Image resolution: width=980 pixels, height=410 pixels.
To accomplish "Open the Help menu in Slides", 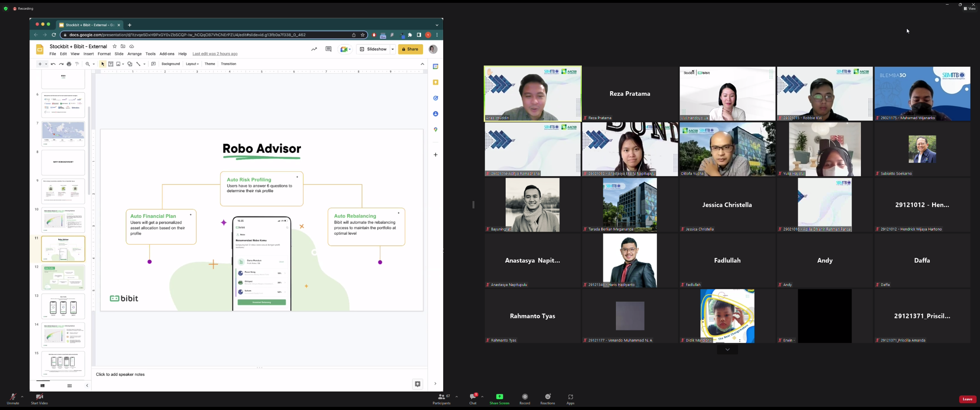I will 183,54.
